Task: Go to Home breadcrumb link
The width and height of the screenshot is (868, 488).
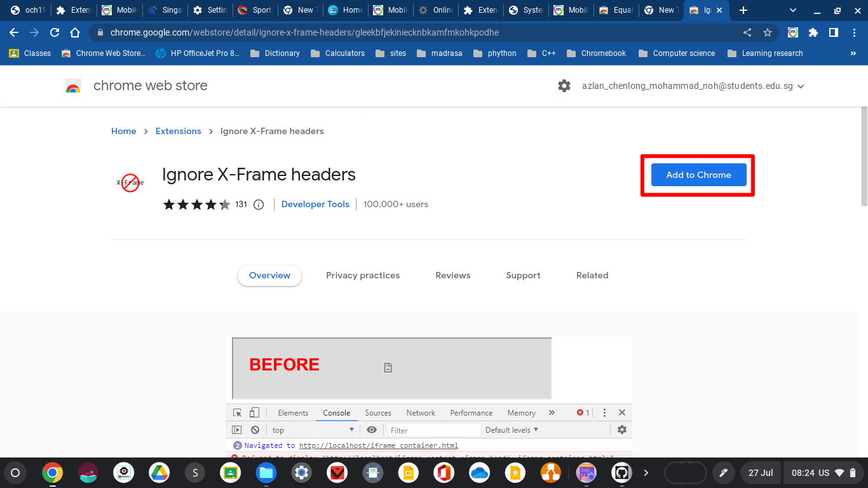Action: point(123,131)
